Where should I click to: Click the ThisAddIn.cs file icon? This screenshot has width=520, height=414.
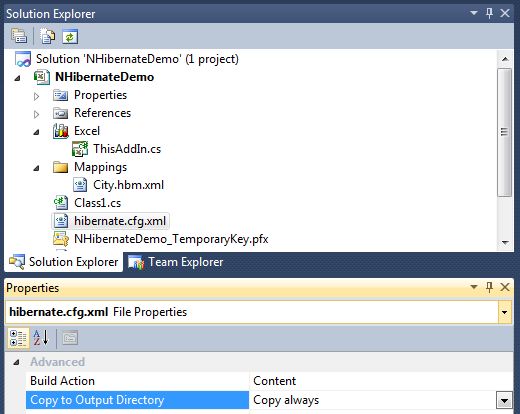pos(80,149)
